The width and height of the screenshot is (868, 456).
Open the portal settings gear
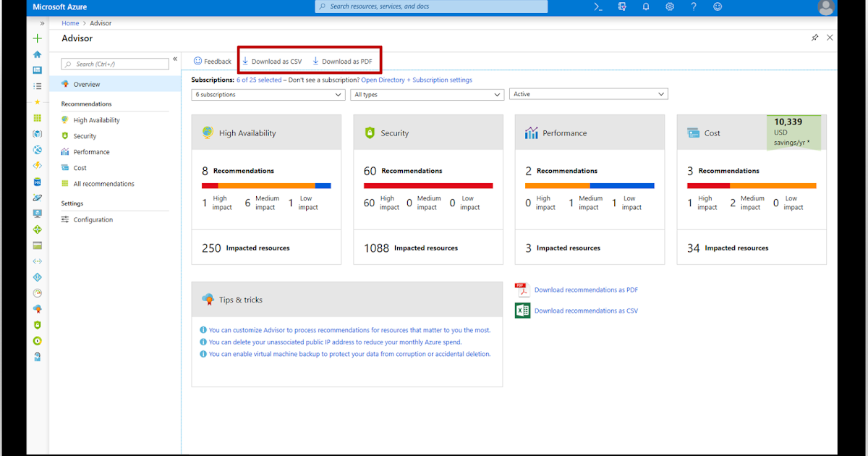point(670,7)
